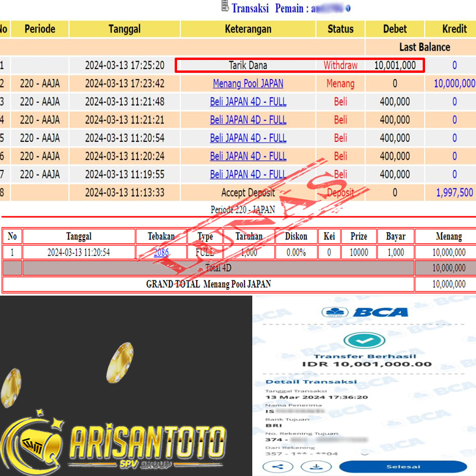Open the Menang Pool JAPAN link
This screenshot has height=476, width=476.
tap(248, 83)
